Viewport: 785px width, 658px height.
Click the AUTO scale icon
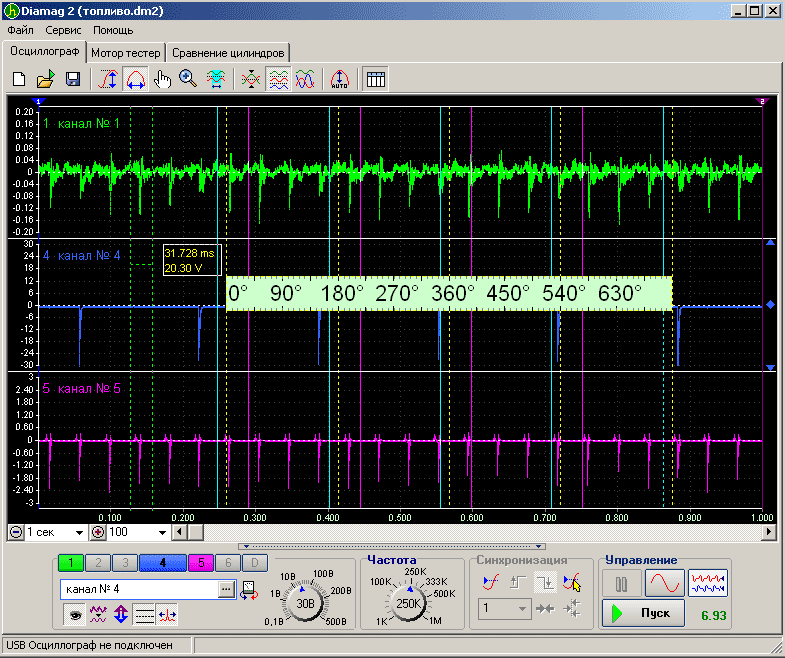(340, 79)
